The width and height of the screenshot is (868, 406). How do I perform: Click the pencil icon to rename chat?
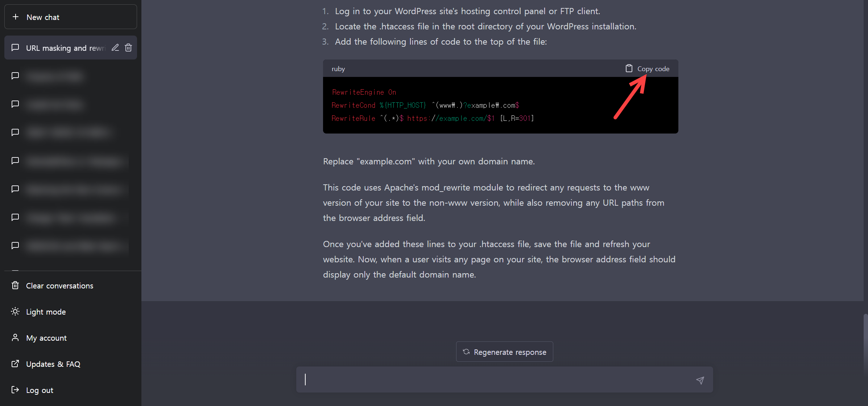(115, 48)
